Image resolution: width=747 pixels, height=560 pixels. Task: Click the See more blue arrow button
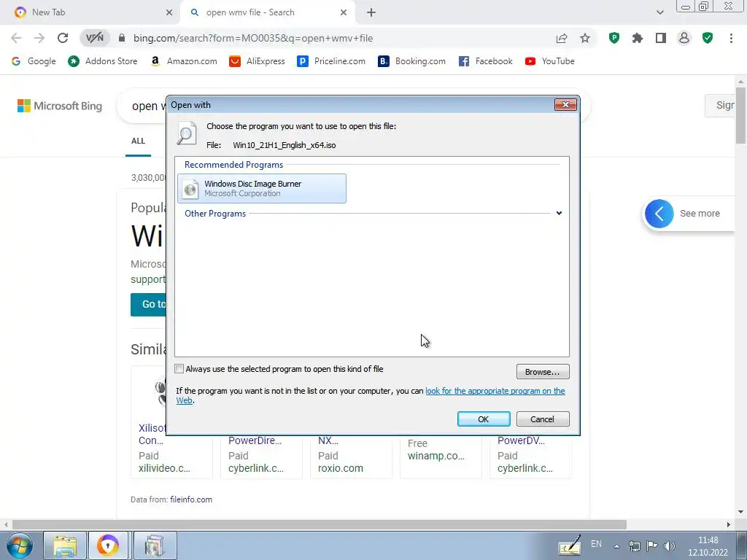659,214
